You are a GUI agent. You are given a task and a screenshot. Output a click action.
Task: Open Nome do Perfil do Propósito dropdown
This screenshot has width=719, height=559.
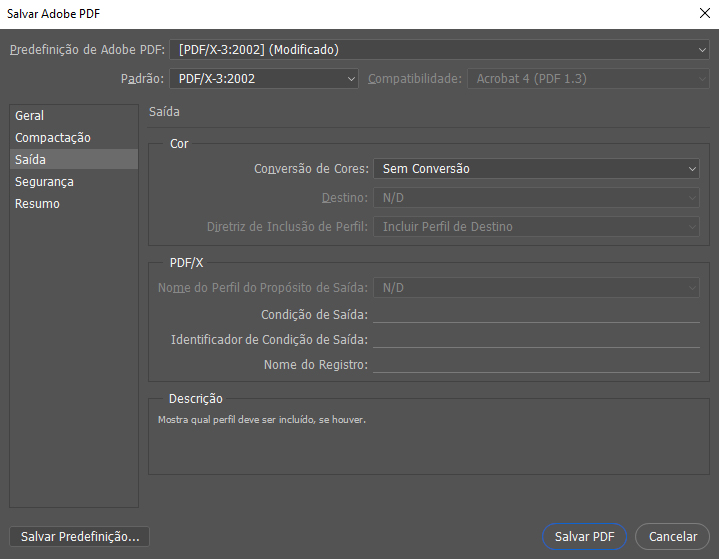pyautogui.click(x=536, y=288)
